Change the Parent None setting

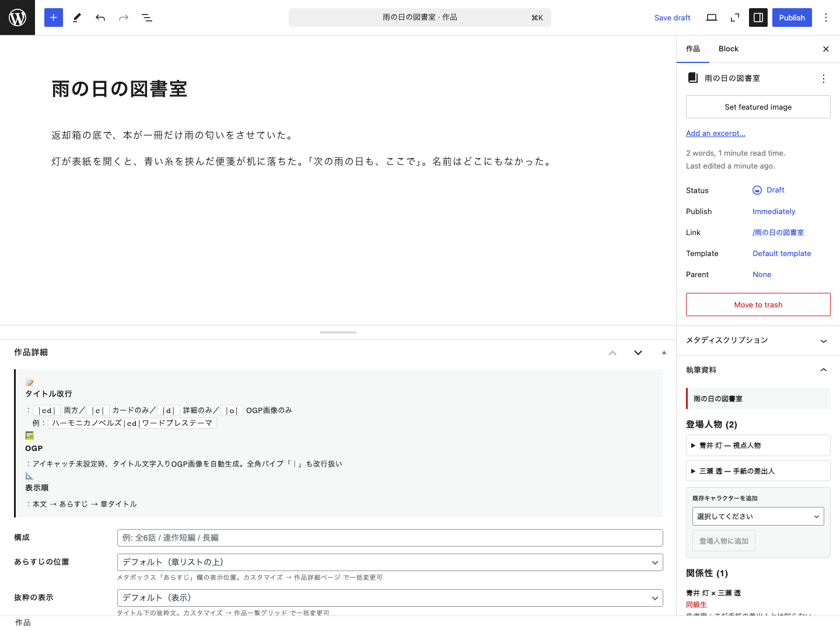click(762, 275)
